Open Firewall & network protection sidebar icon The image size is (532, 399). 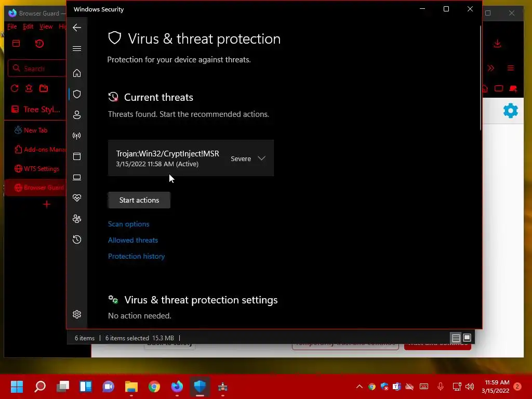click(77, 136)
